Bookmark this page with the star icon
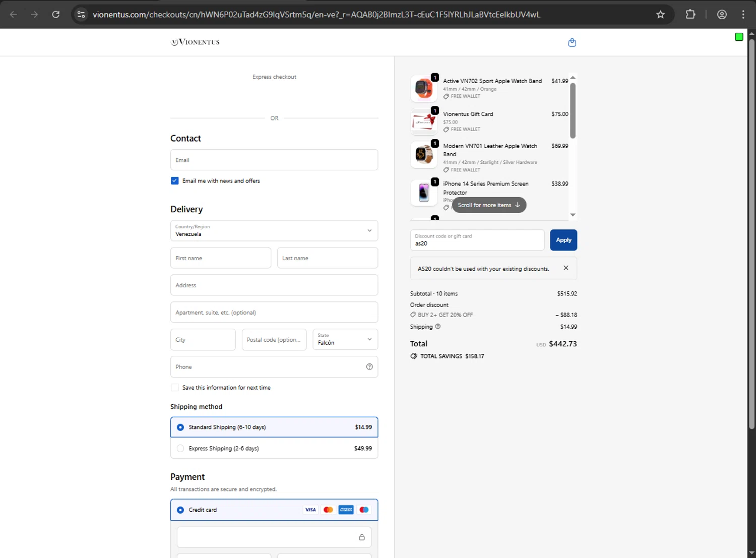 660,15
